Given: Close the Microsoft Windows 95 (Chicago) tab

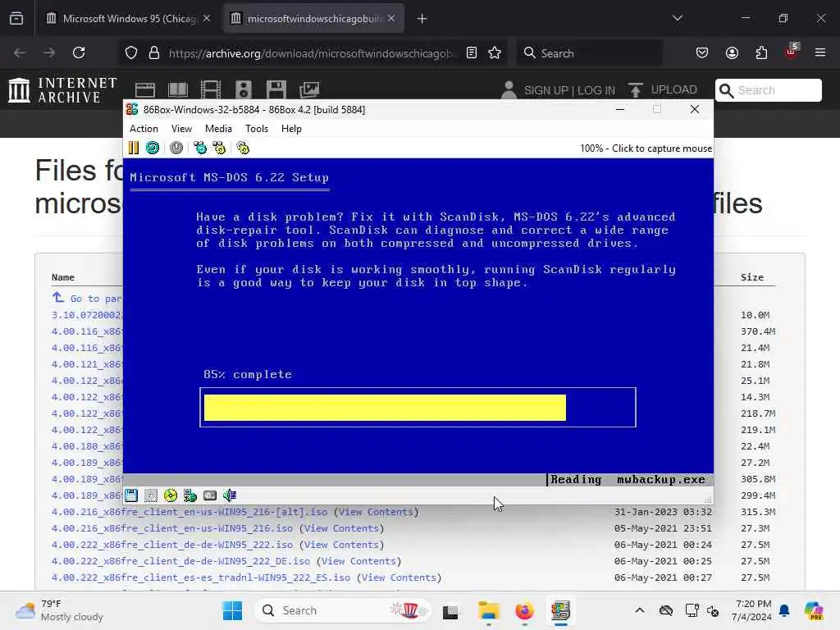Looking at the screenshot, I should (x=207, y=18).
